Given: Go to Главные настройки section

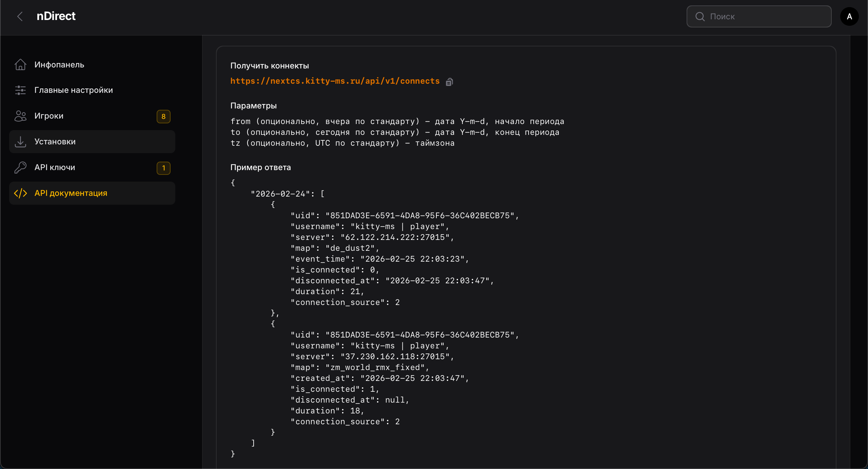Looking at the screenshot, I should pyautogui.click(x=74, y=90).
